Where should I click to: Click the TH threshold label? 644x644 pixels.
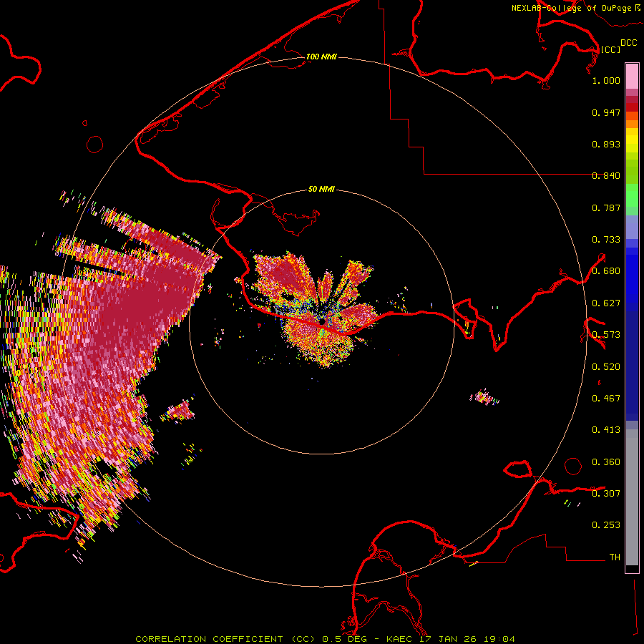[x=615, y=557]
